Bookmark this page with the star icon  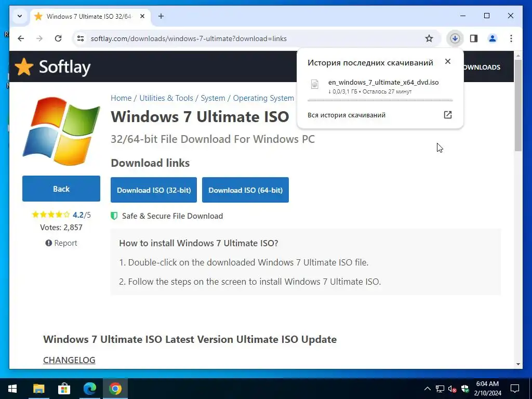click(429, 38)
